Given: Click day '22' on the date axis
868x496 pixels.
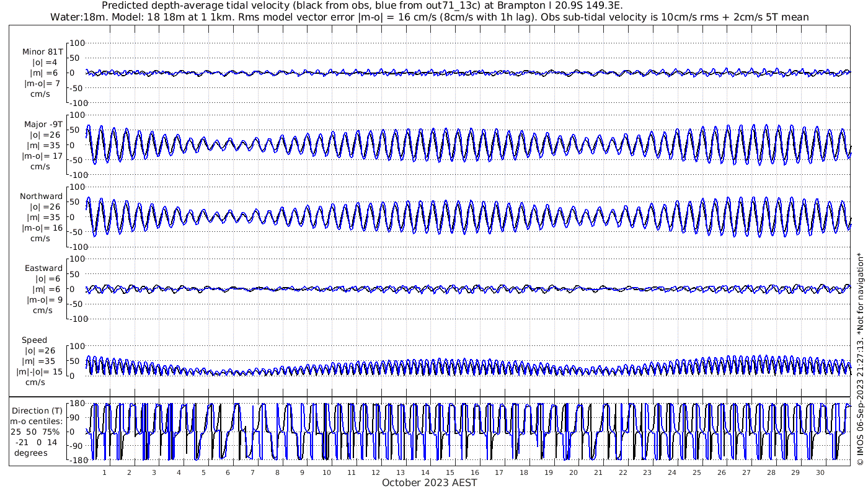Looking at the screenshot, I should 622,472.
